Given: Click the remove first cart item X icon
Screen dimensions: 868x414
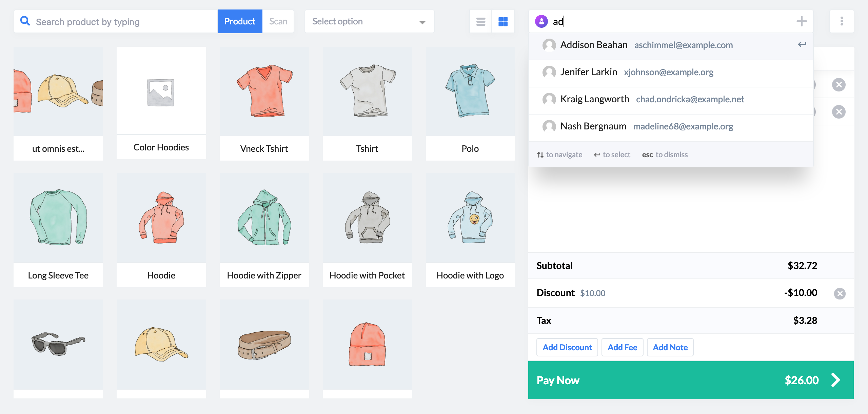Looking at the screenshot, I should point(839,85).
